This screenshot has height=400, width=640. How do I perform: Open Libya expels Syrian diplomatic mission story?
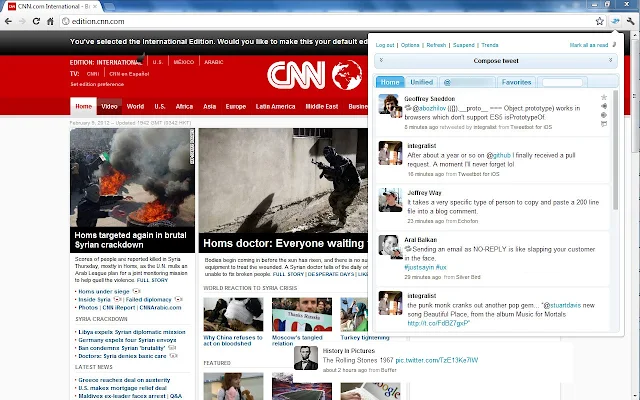(x=132, y=332)
